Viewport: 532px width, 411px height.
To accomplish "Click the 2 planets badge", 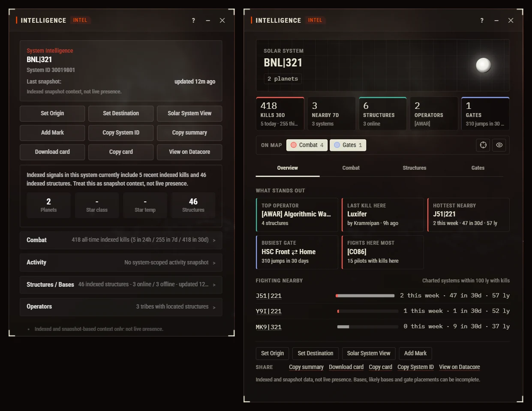I will [283, 79].
